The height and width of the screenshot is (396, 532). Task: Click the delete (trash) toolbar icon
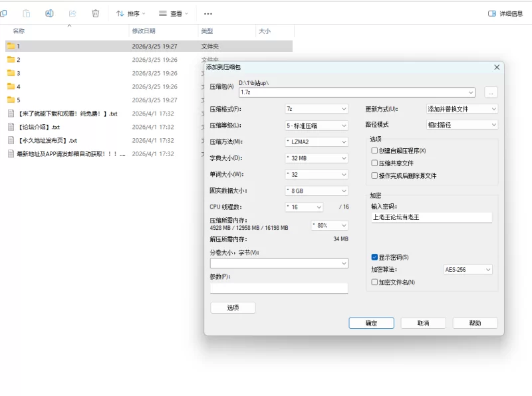click(96, 13)
